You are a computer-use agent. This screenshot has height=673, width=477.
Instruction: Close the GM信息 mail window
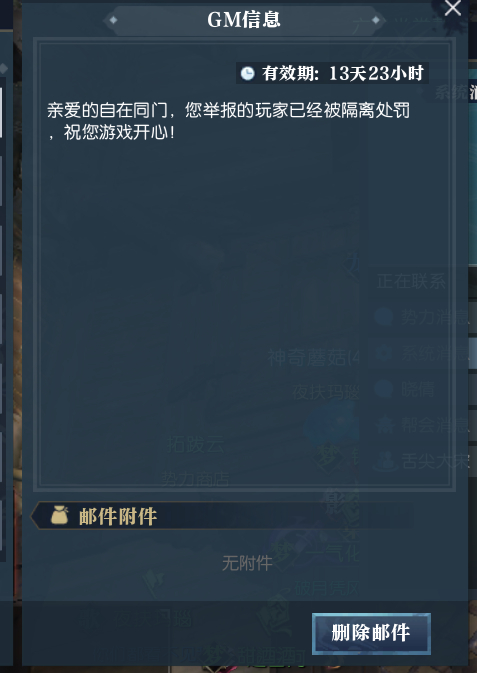pyautogui.click(x=453, y=8)
